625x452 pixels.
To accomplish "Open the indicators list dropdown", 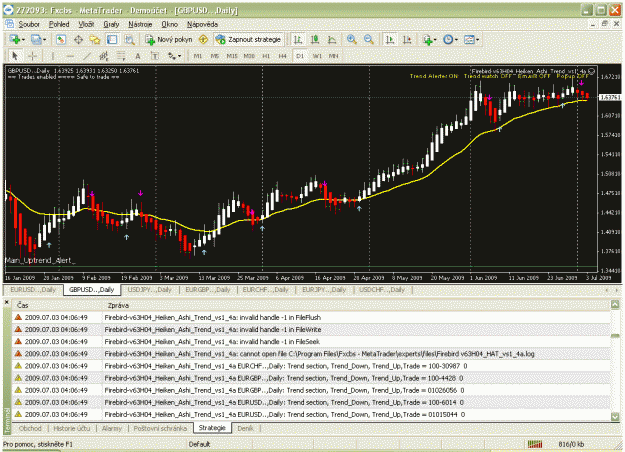I will click(430, 39).
